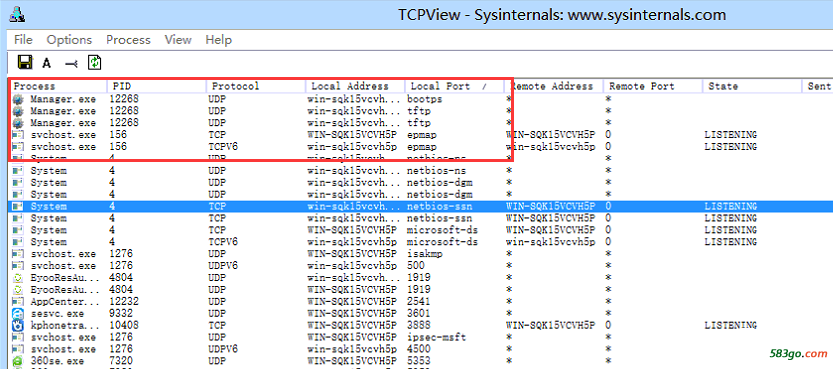This screenshot has width=833, height=369.
Task: Click LISTENING state on the kphonetra row
Action: point(730,325)
